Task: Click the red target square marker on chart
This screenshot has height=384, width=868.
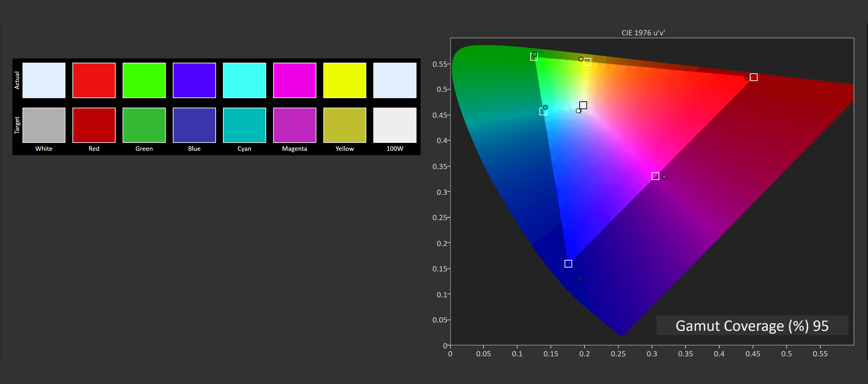Action: [x=753, y=77]
